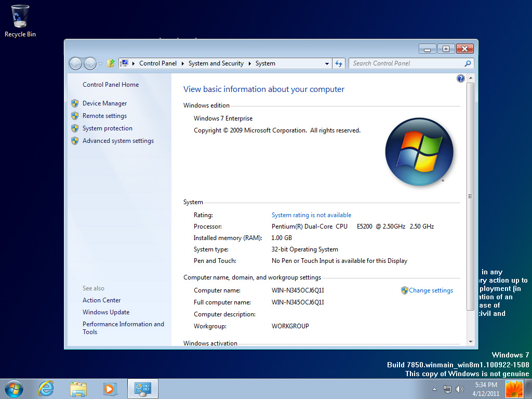Open the Start menu orb

click(14, 389)
